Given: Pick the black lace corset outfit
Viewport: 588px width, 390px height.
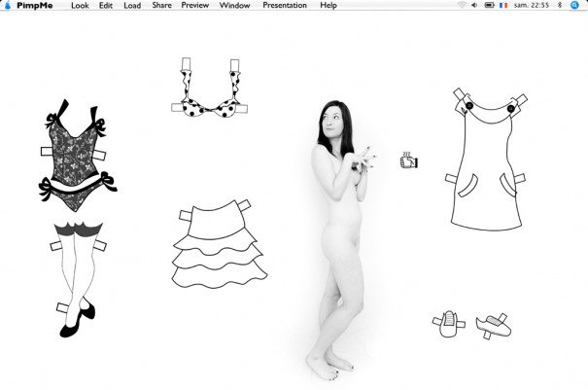Looking at the screenshot, I should [74, 156].
